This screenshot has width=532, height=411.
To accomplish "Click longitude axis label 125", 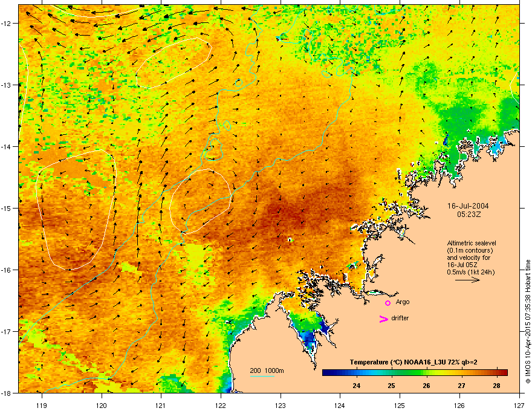I will pos(400,405).
